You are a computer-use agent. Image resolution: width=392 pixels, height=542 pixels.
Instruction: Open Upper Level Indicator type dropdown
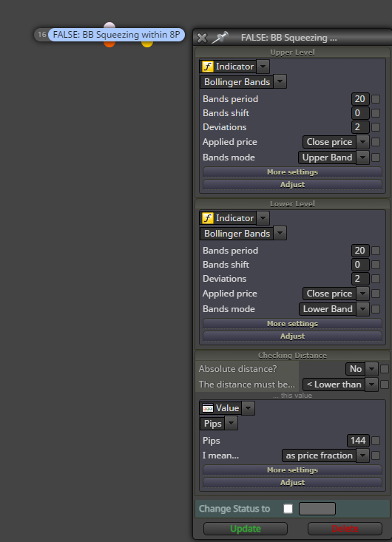point(263,67)
